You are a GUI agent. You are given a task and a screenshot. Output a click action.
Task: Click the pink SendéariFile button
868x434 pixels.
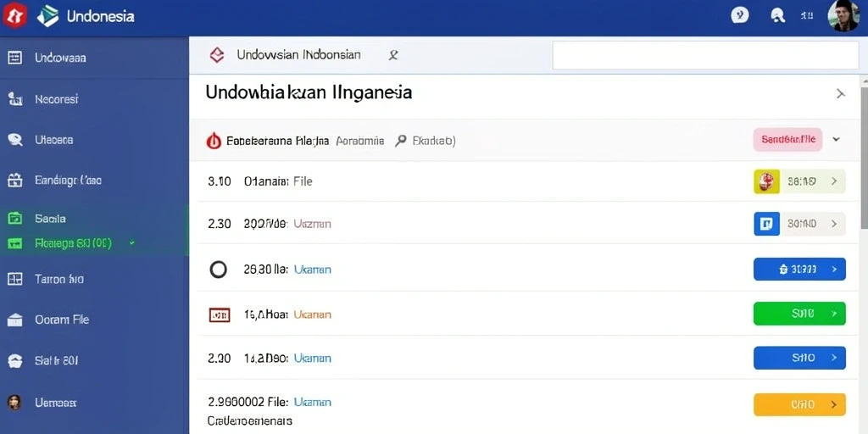(x=787, y=140)
